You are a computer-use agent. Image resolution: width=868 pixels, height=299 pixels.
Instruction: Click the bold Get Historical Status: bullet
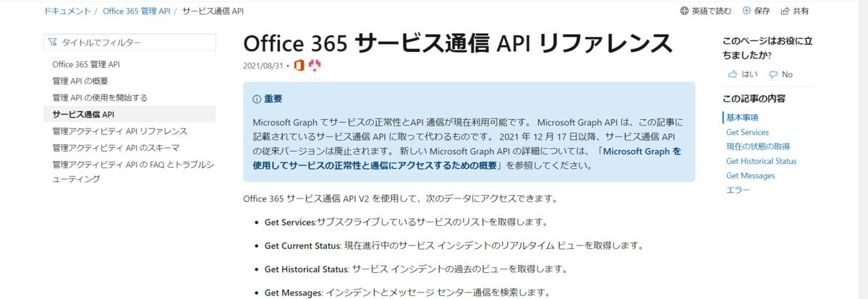pos(307,269)
